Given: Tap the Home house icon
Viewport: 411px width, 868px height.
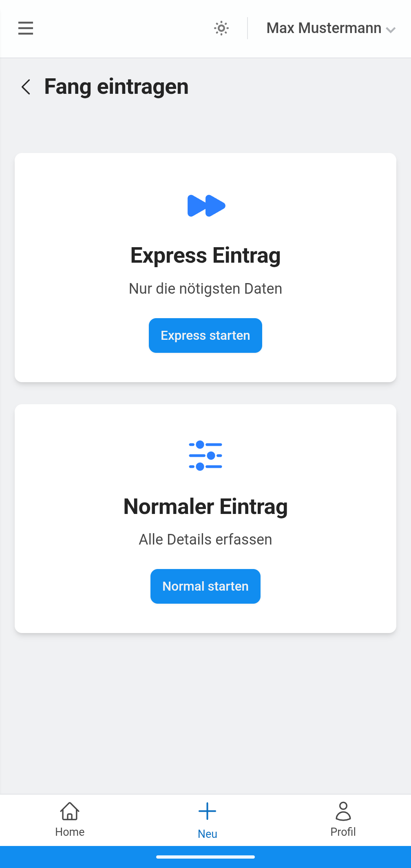Looking at the screenshot, I should (x=70, y=811).
